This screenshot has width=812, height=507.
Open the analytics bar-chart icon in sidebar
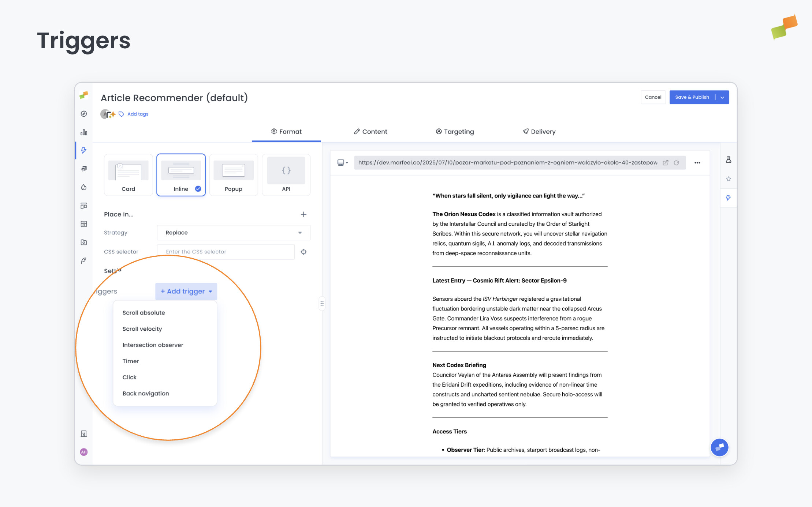click(83, 132)
